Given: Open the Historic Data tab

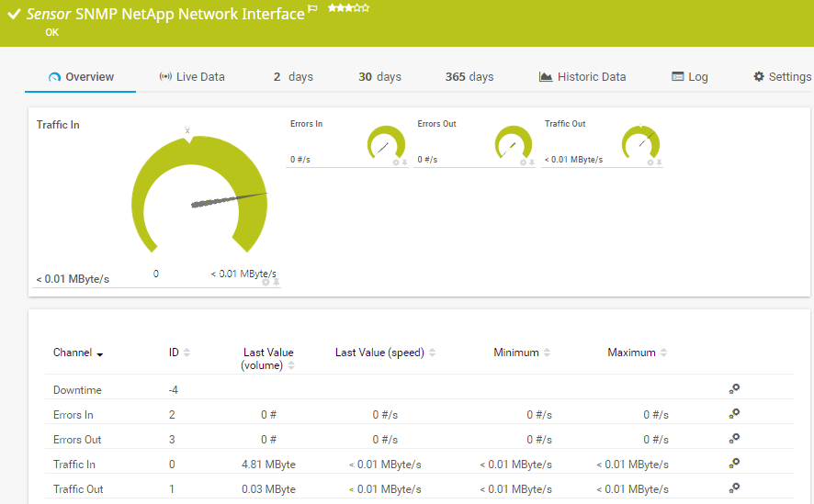Looking at the screenshot, I should 582,77.
